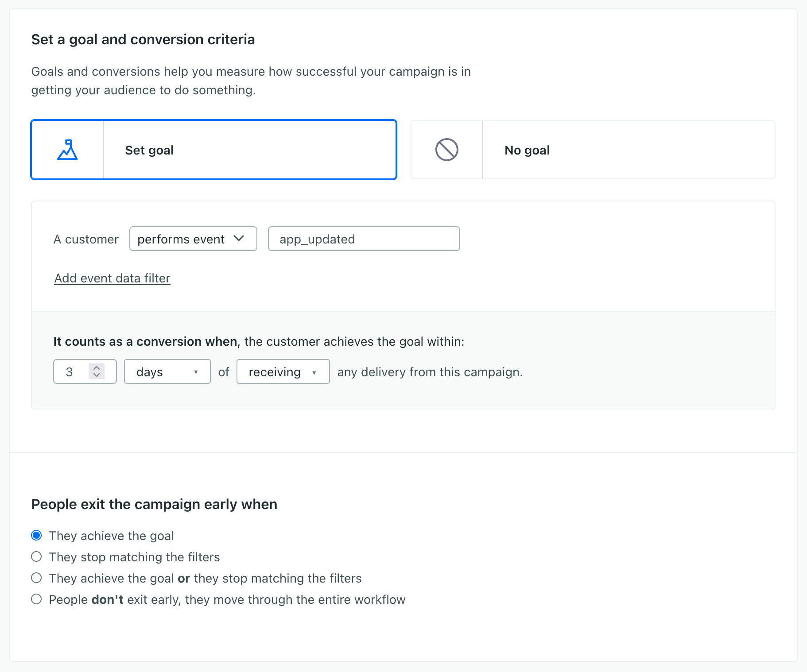Open the receiving delivery dropdown
This screenshot has width=807, height=672.
tap(283, 371)
